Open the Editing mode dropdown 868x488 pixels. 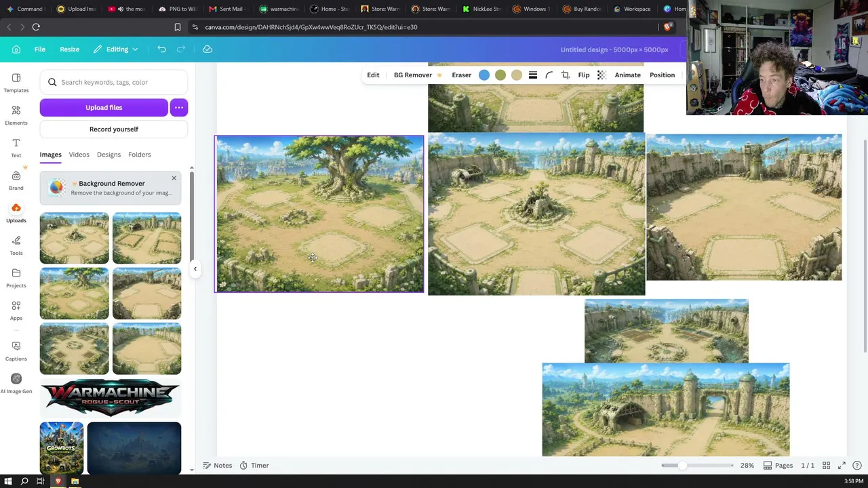pyautogui.click(x=116, y=49)
